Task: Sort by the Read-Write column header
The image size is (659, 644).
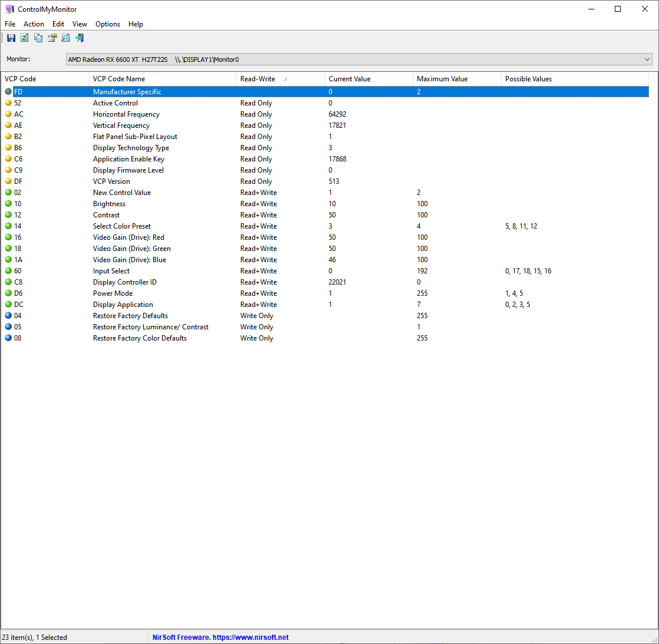Action: [x=258, y=79]
